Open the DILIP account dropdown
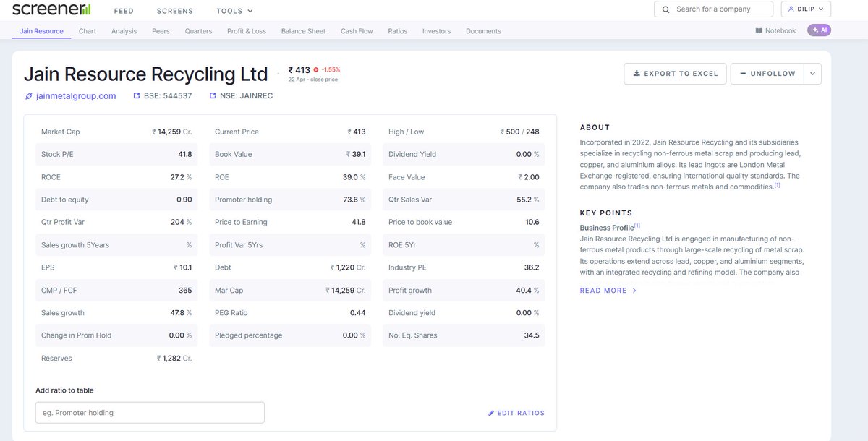This screenshot has width=868, height=441. [806, 9]
